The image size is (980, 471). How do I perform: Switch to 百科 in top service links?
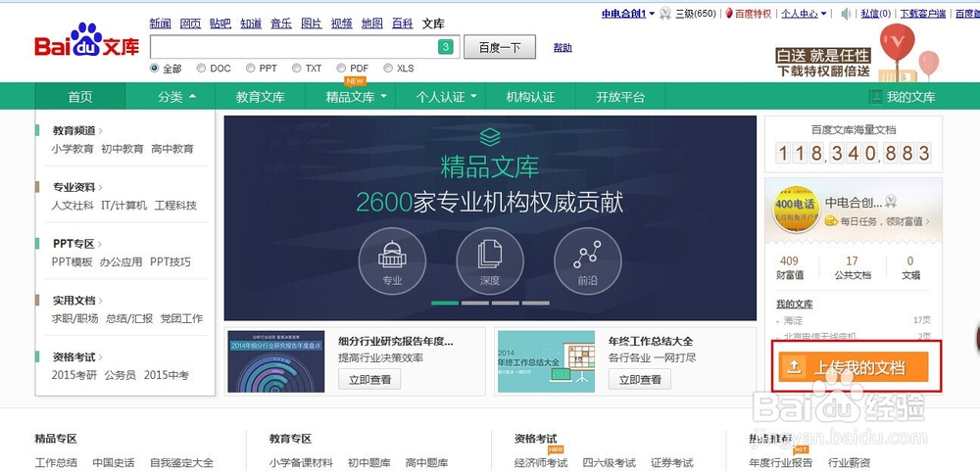[x=403, y=24]
